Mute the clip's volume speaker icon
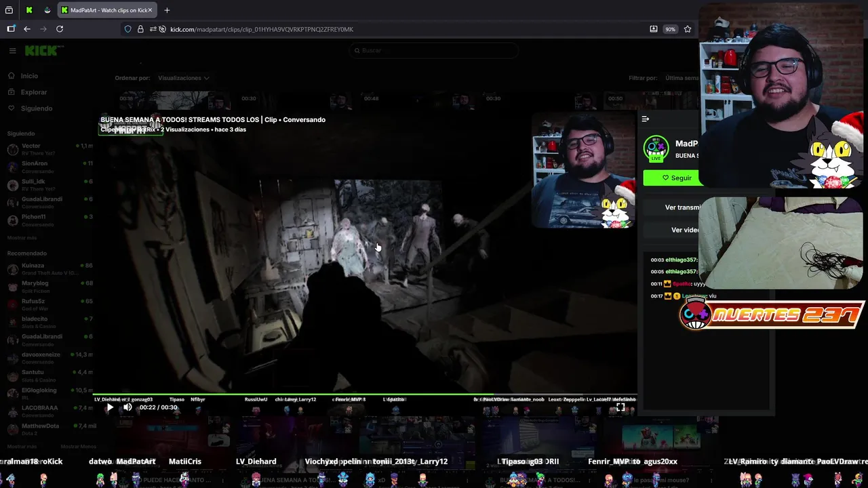This screenshot has height=488, width=868. pos(127,407)
